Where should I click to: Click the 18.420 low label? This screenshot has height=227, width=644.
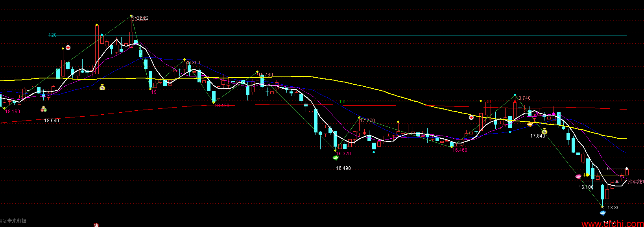[x=222, y=106]
